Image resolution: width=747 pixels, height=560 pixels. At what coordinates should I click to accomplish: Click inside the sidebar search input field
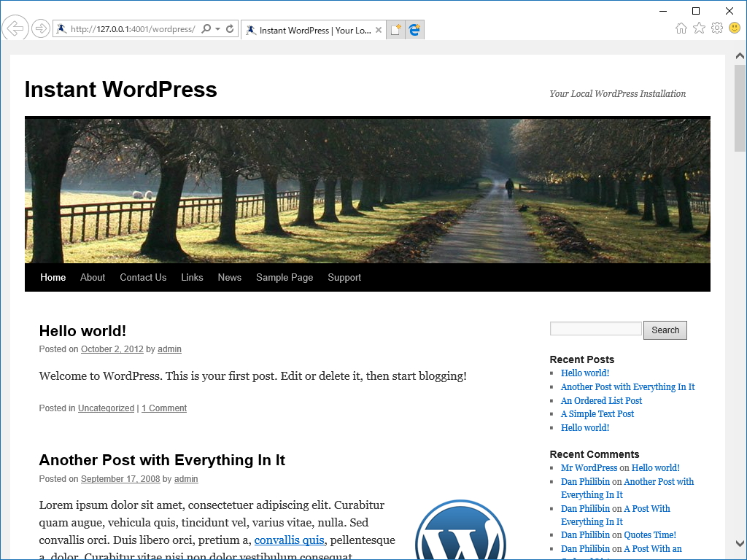(595, 328)
